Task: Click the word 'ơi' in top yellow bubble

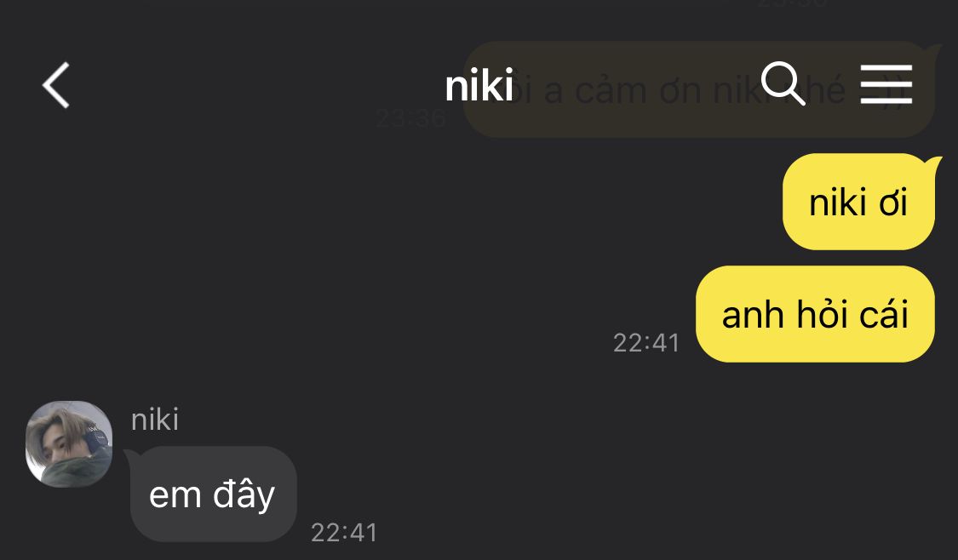Action: [892, 203]
